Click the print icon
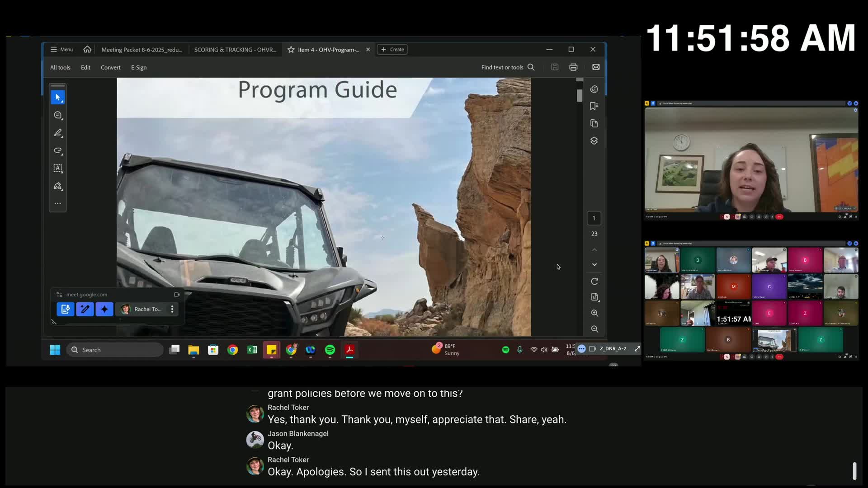The image size is (868, 488). 573,67
